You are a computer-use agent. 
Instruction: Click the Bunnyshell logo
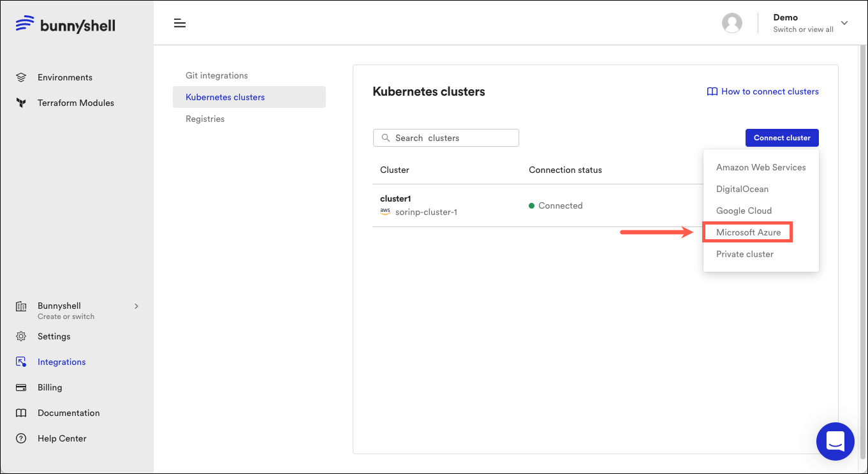tap(66, 24)
